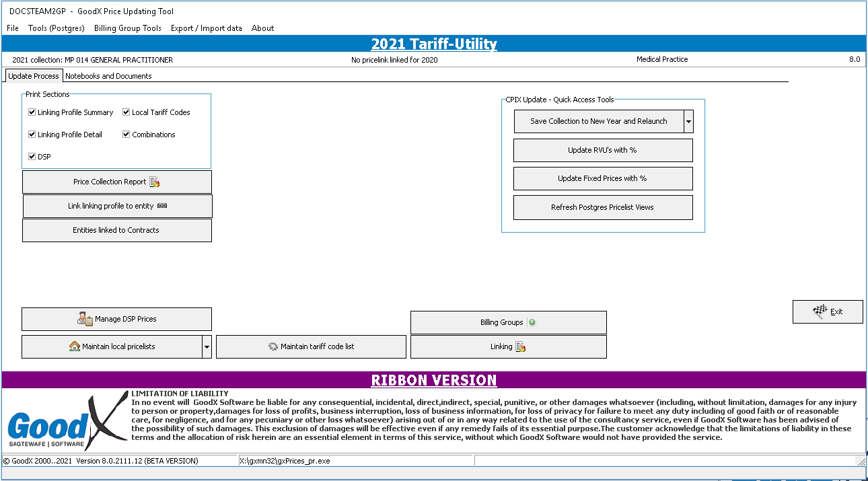Click the gear icon on Maintain tariff code list

(273, 346)
